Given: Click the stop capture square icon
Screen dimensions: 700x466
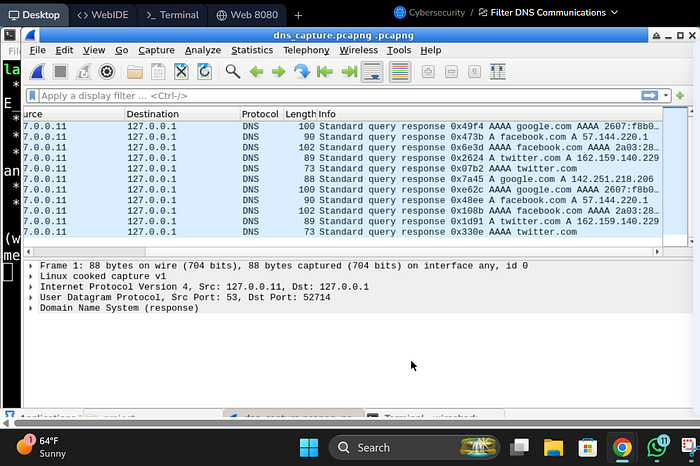Looking at the screenshot, I should pyautogui.click(x=60, y=72).
